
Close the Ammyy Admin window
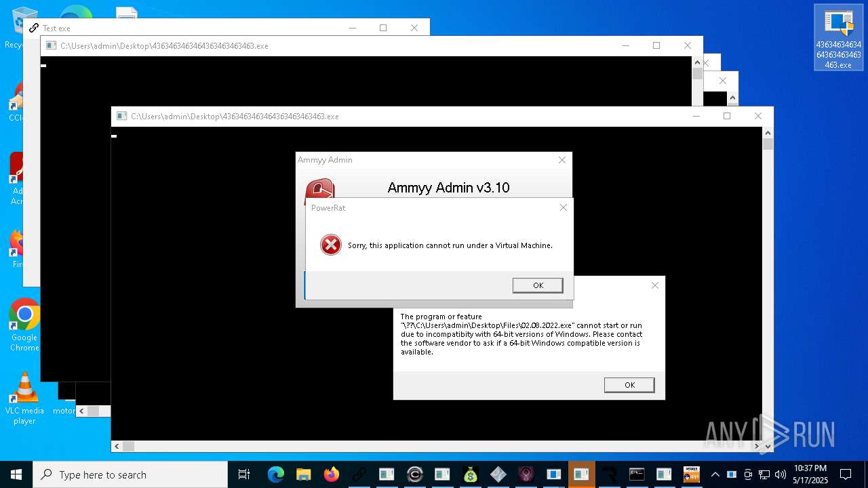[561, 160]
